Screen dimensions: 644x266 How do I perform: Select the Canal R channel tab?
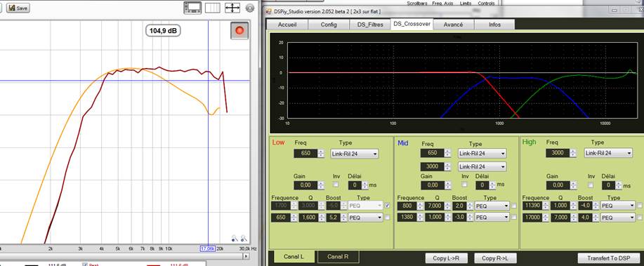pos(338,257)
